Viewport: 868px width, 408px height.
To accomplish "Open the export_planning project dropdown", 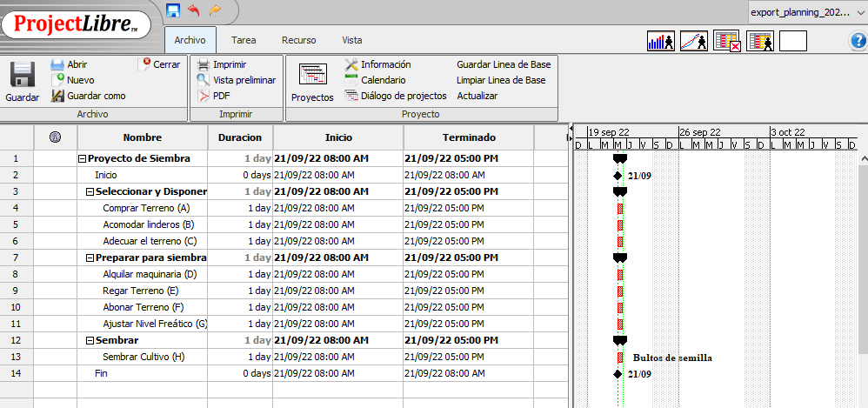I will point(806,12).
